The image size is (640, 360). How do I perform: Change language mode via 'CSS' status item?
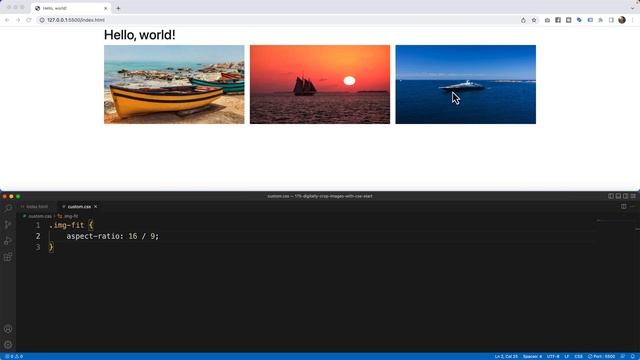(578, 356)
